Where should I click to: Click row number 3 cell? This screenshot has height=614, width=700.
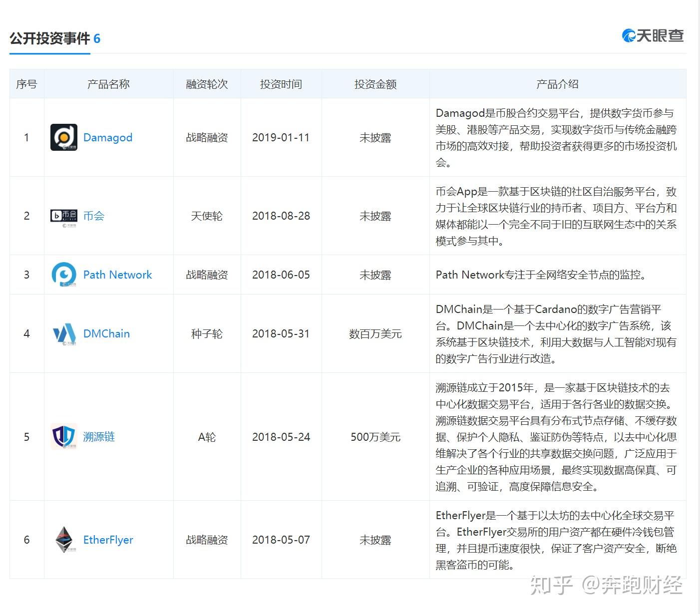pos(27,275)
